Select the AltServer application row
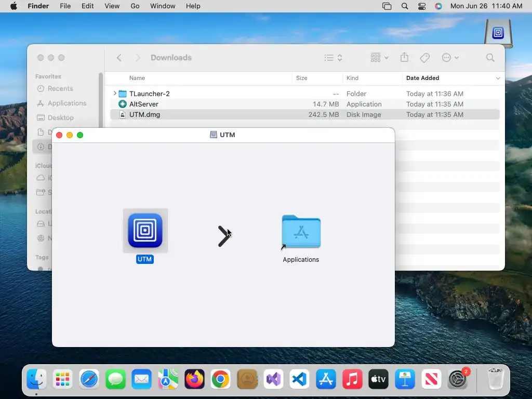This screenshot has width=532, height=399. [305, 104]
